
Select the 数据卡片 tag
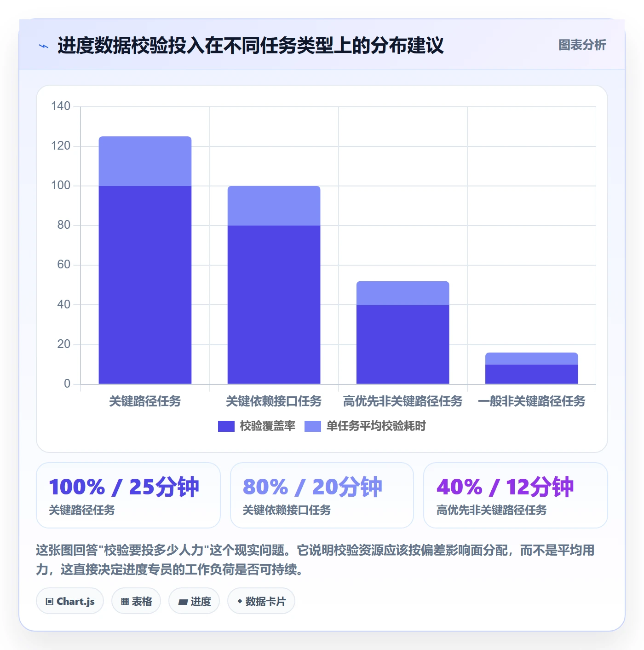click(261, 601)
